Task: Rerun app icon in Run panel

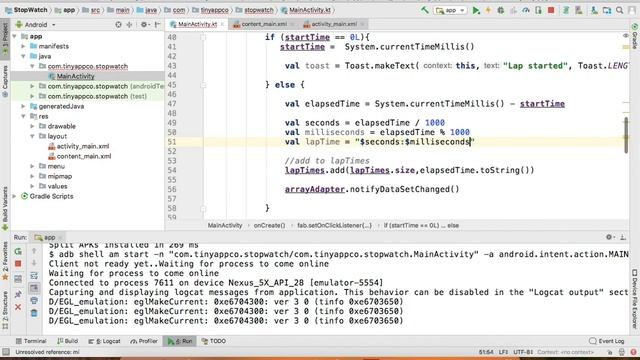Action: [18, 251]
